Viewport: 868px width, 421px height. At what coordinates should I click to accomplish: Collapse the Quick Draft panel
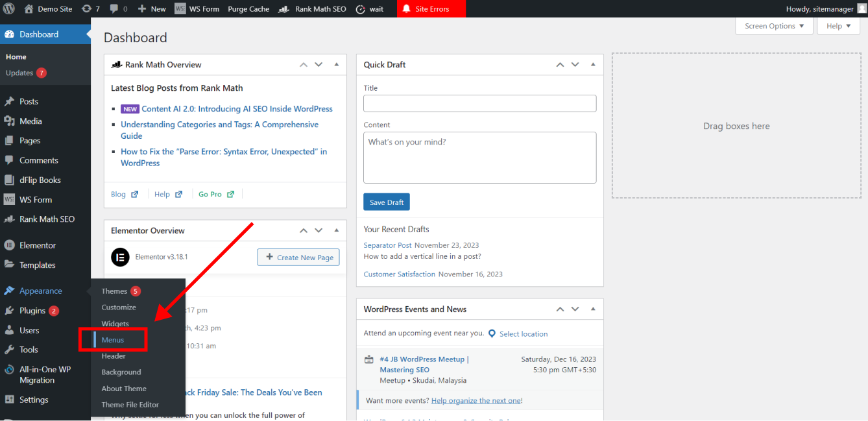(593, 65)
